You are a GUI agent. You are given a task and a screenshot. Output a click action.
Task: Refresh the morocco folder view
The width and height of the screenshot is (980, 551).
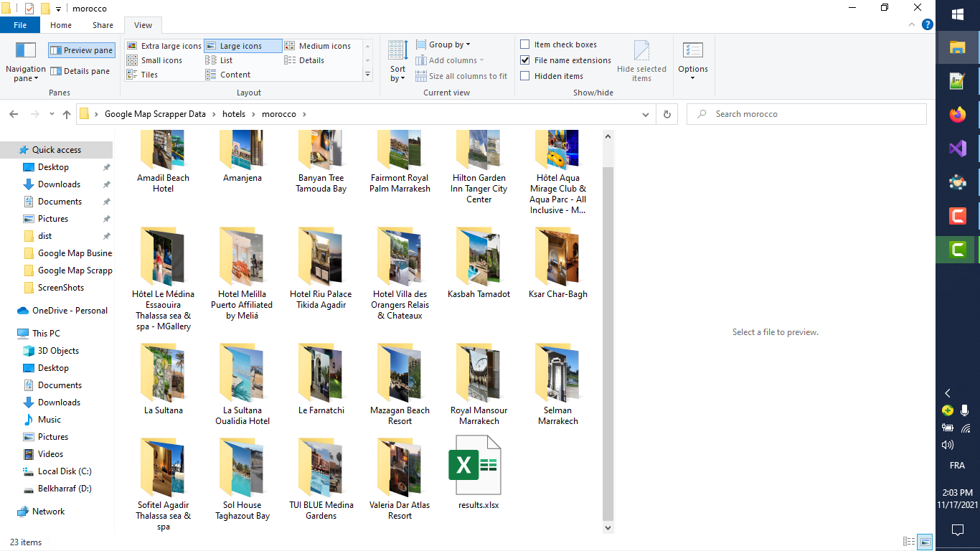point(667,114)
